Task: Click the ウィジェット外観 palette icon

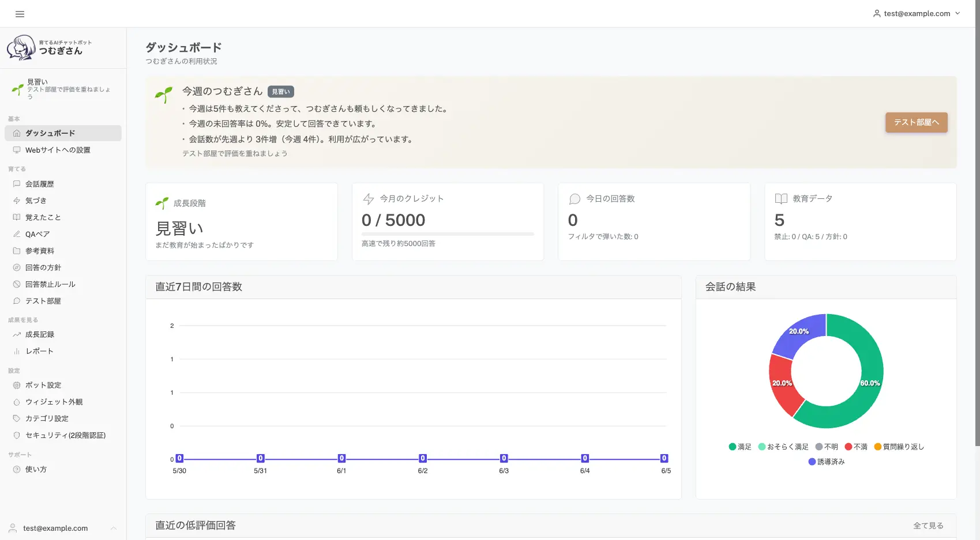Action: pos(17,402)
